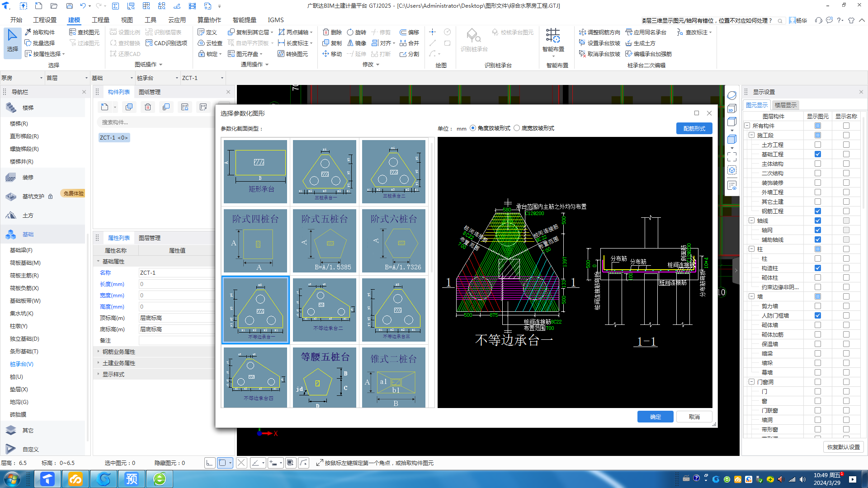
Task: Click the 取消 button
Action: (x=694, y=417)
